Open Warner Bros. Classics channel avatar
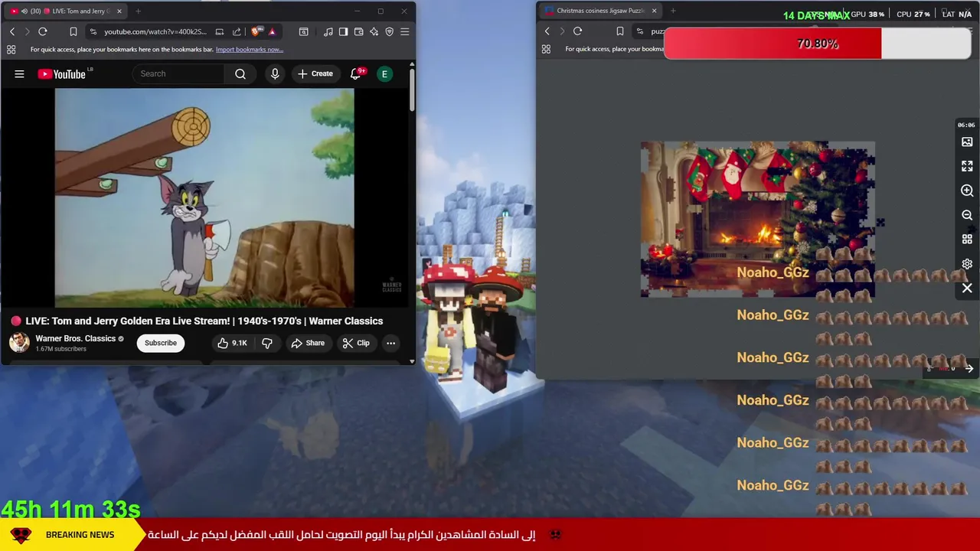980x551 pixels. [x=19, y=342]
